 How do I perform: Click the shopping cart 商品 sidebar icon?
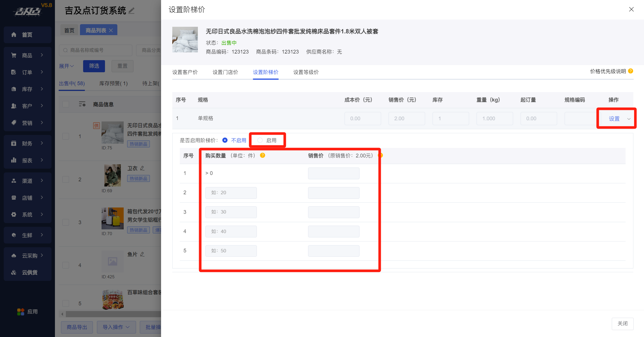[x=14, y=55]
